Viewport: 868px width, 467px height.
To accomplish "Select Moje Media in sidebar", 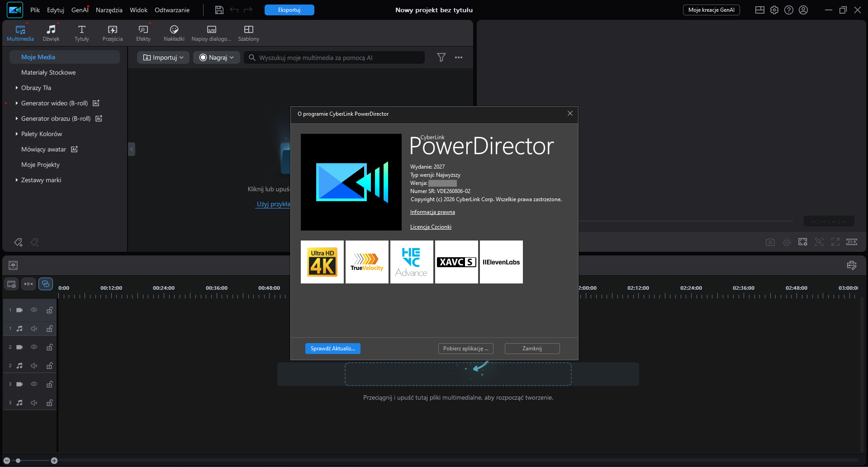I will click(x=65, y=57).
